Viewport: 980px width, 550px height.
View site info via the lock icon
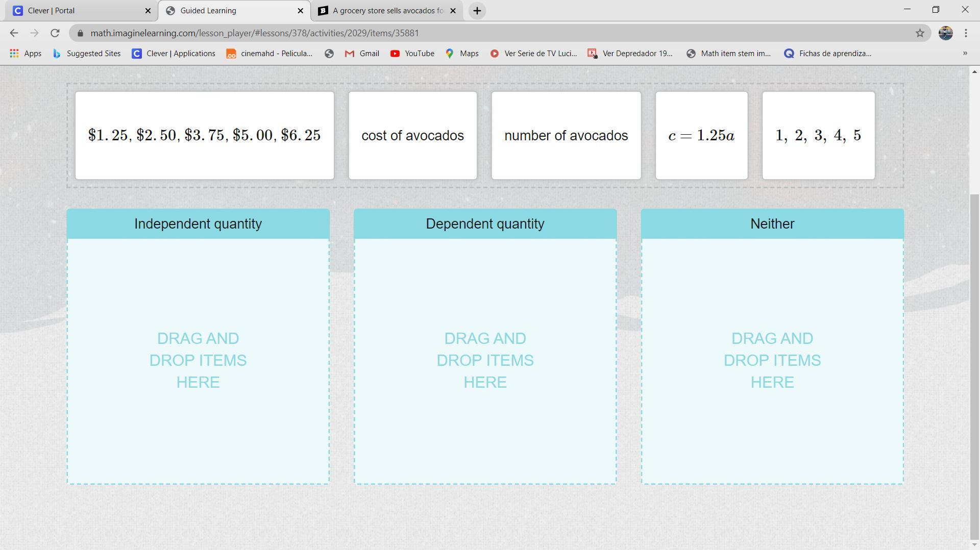point(80,33)
